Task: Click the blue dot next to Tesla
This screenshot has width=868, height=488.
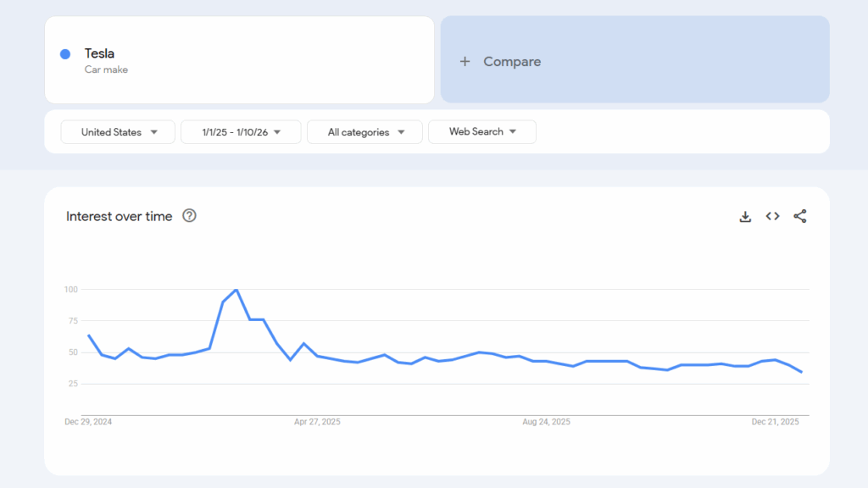Action: [x=64, y=53]
